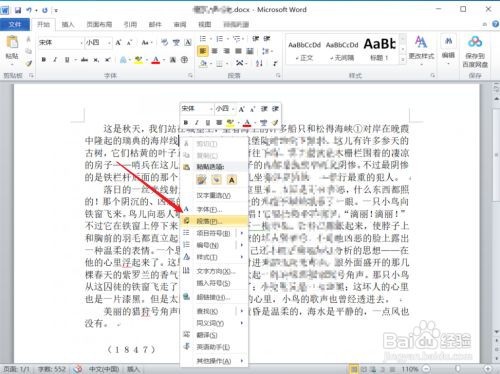This screenshot has width=500, height=374.
Task: Open mini toolbar font size dropdown
Action: [x=233, y=109]
